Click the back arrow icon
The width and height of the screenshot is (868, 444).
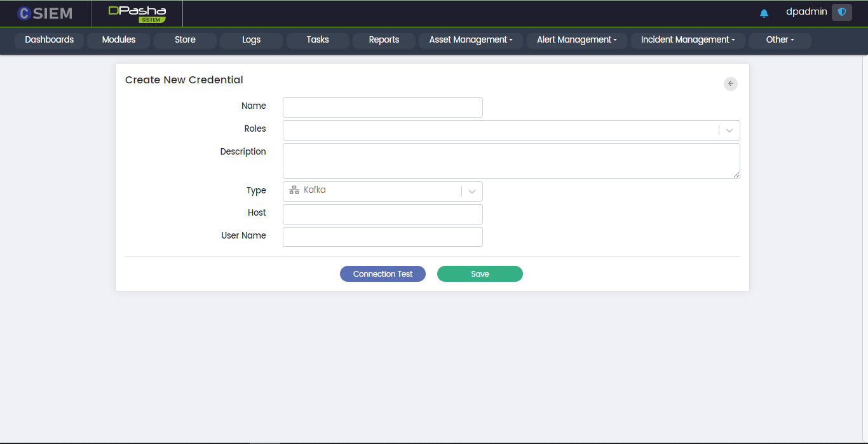730,83
